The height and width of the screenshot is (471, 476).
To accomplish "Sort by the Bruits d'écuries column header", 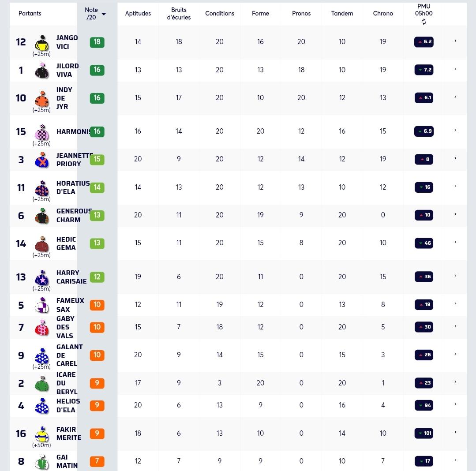I will click(179, 14).
